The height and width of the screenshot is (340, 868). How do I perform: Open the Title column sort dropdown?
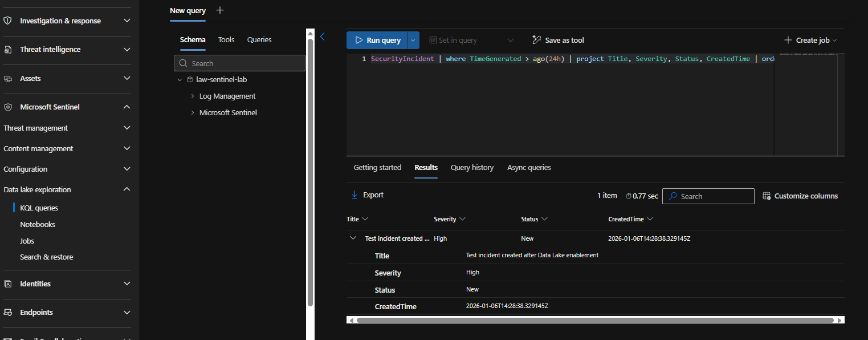(365, 218)
